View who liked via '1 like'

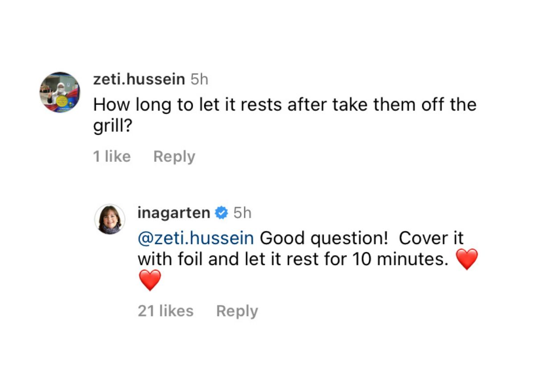click(112, 157)
